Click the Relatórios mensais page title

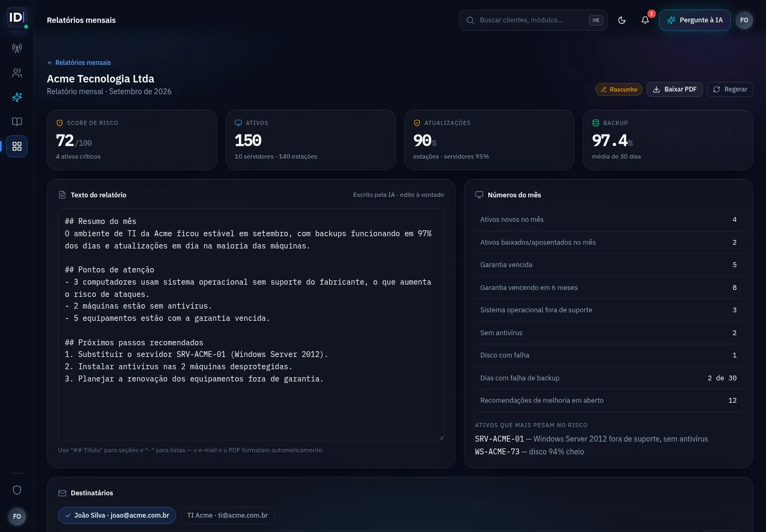(81, 20)
